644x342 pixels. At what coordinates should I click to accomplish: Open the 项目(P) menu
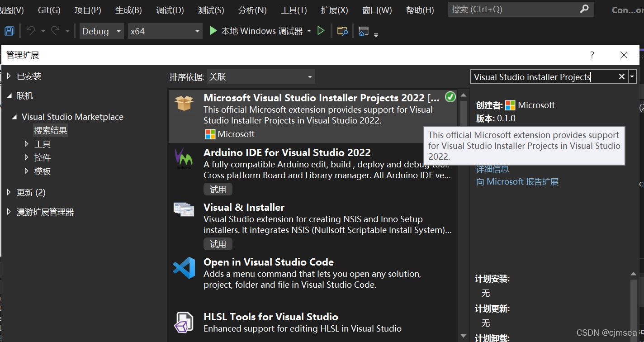88,10
